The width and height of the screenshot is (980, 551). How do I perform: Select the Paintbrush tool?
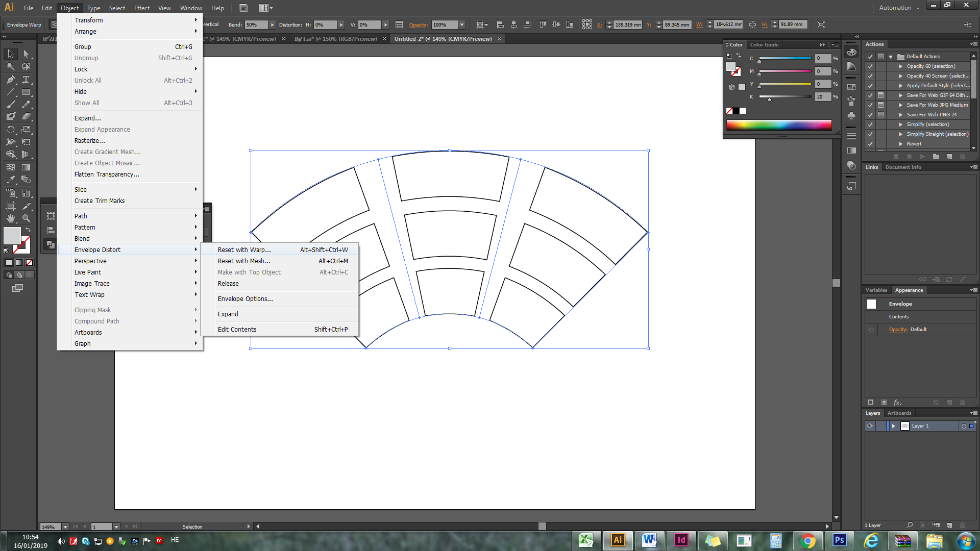point(11,105)
